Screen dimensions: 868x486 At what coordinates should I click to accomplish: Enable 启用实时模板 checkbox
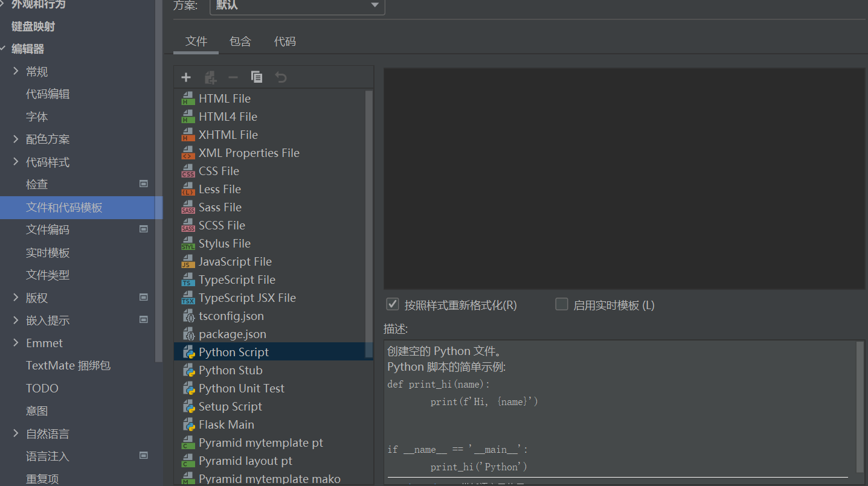[x=561, y=304]
